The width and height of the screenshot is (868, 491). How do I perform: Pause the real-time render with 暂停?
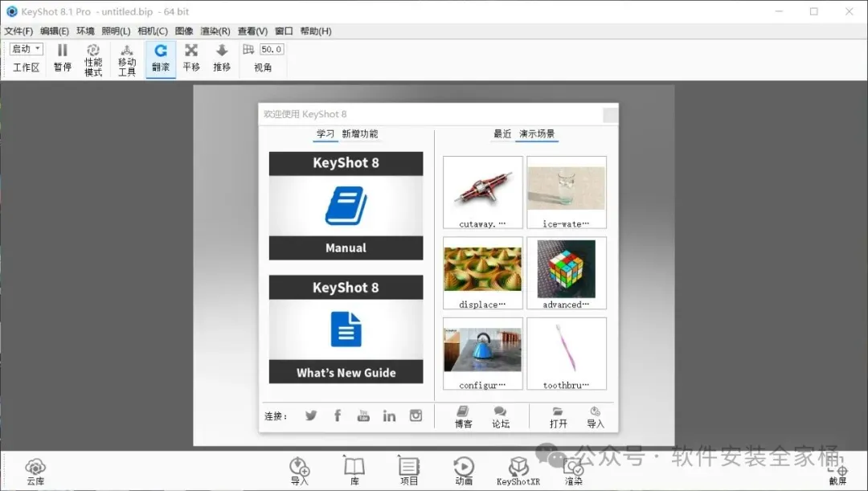point(63,58)
